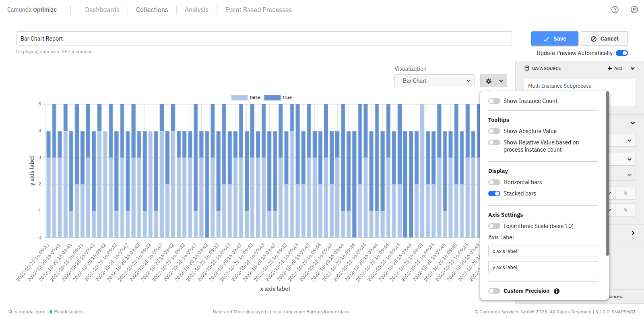
Task: Open the user account icon
Action: pyautogui.click(x=634, y=10)
